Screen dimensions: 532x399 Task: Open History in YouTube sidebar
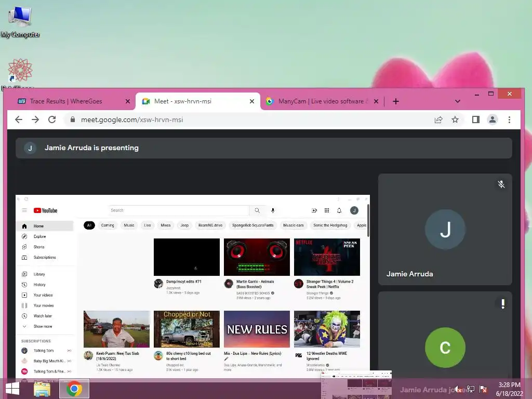[45, 285]
